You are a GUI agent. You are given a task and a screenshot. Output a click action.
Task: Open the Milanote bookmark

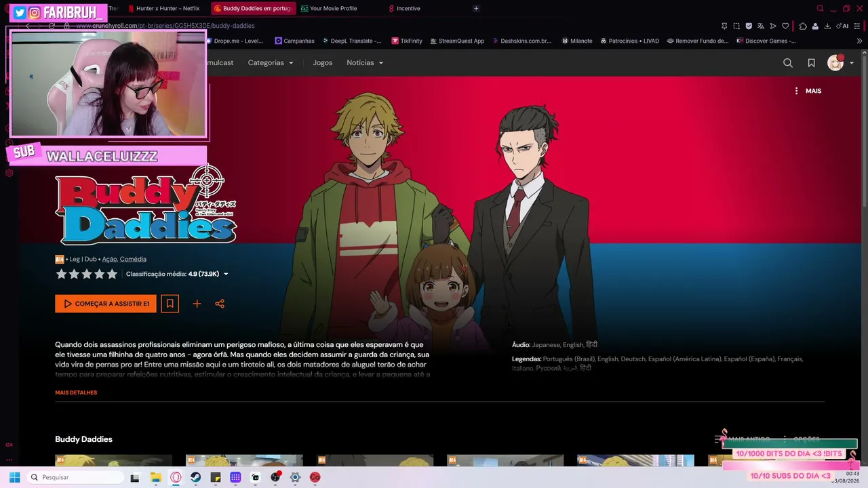(x=577, y=41)
